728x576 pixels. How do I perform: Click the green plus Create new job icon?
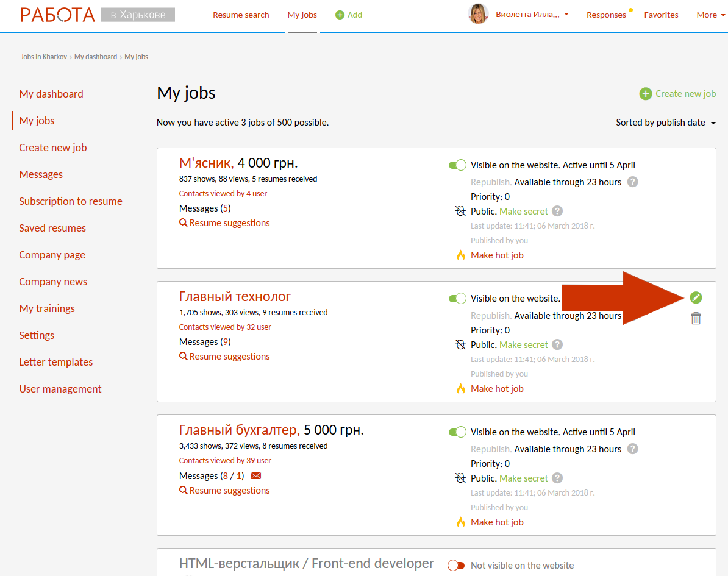pos(645,94)
